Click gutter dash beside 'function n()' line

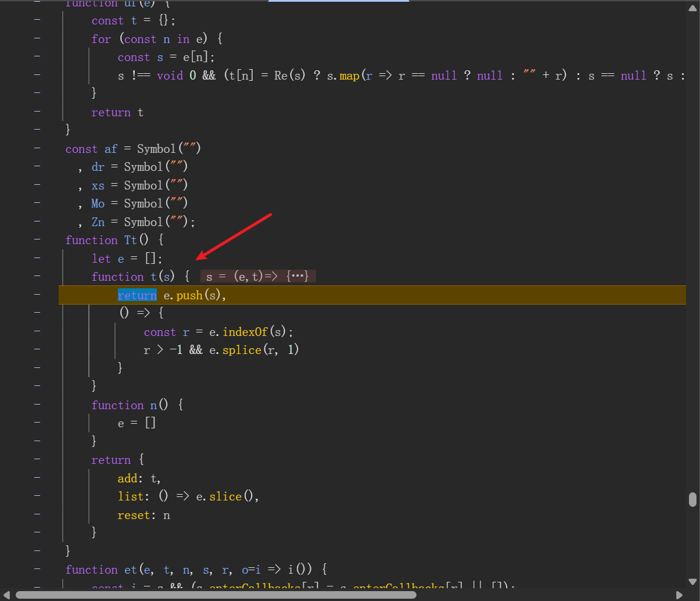coord(37,405)
